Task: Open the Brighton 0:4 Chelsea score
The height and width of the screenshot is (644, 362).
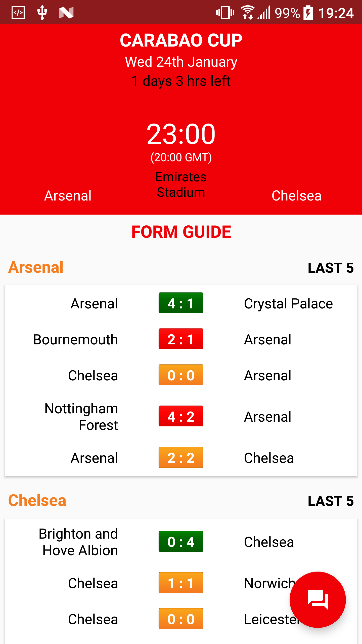Action: [x=181, y=541]
